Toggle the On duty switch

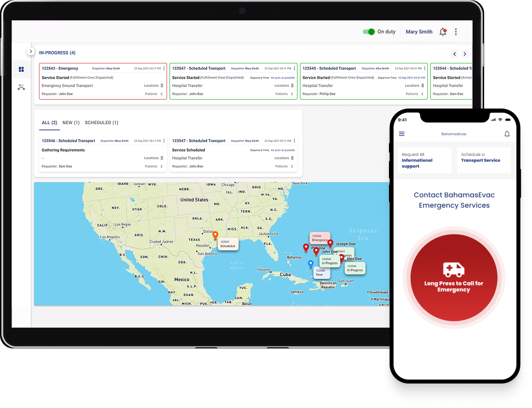(368, 32)
